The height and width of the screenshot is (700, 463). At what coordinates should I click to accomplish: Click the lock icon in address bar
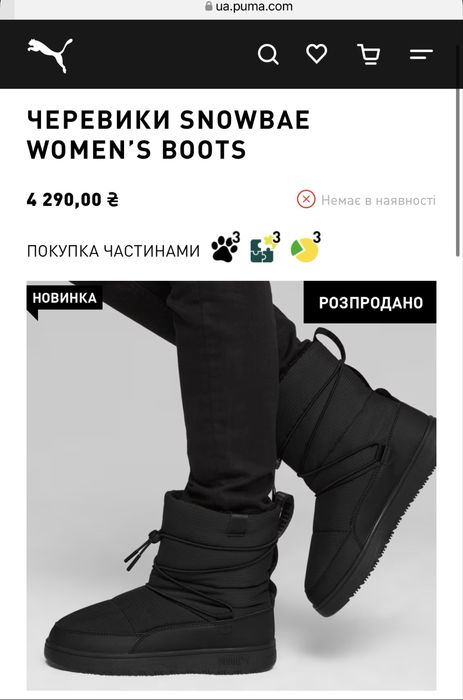pos(209,6)
